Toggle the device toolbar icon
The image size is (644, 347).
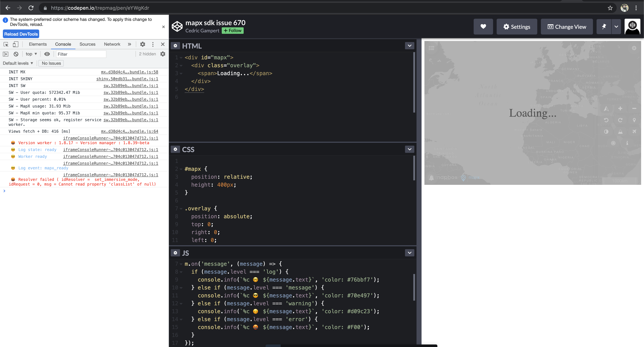point(15,44)
